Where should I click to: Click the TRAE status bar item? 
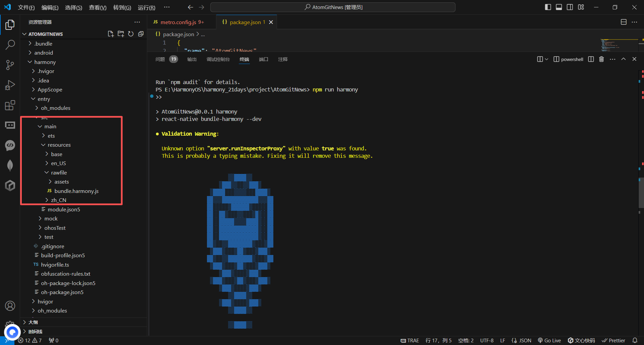410,340
